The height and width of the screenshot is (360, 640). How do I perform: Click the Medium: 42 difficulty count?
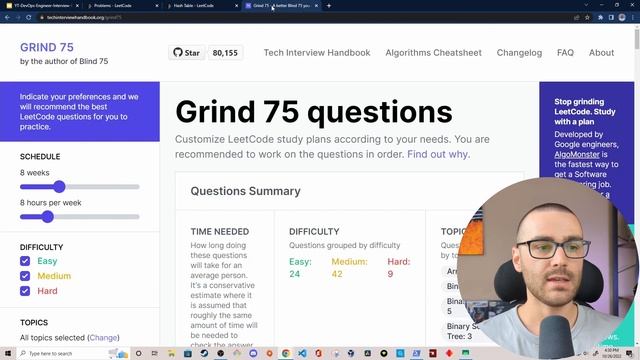tap(349, 268)
